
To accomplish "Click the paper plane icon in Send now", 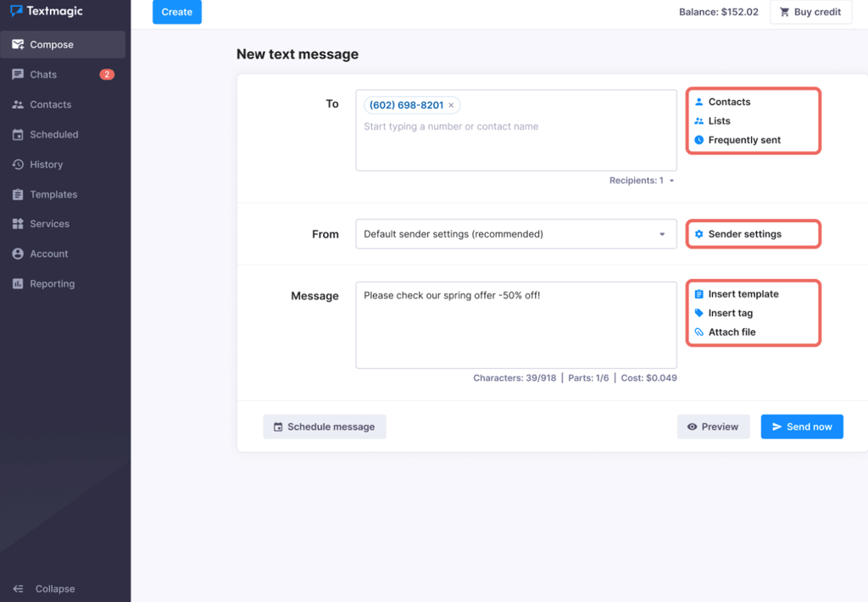I will point(777,427).
